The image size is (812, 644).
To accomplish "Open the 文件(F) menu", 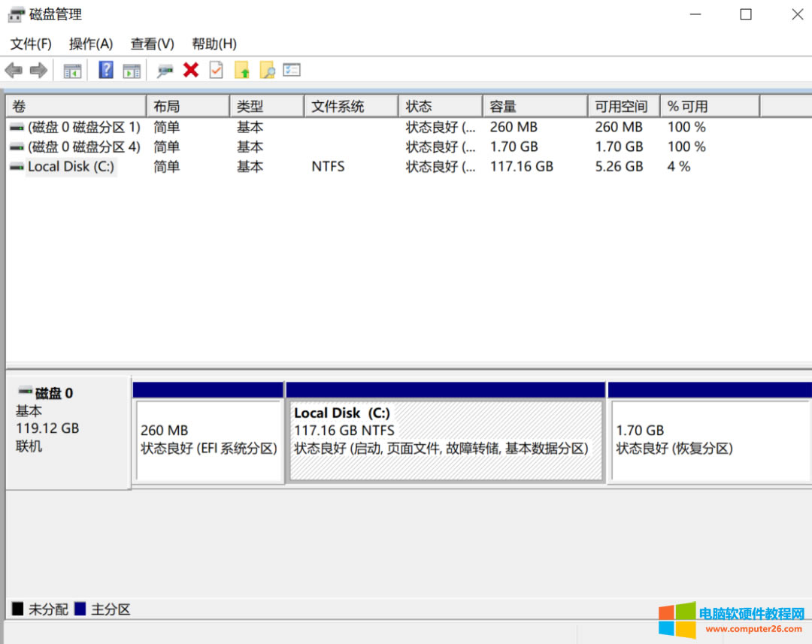I will pyautogui.click(x=31, y=44).
